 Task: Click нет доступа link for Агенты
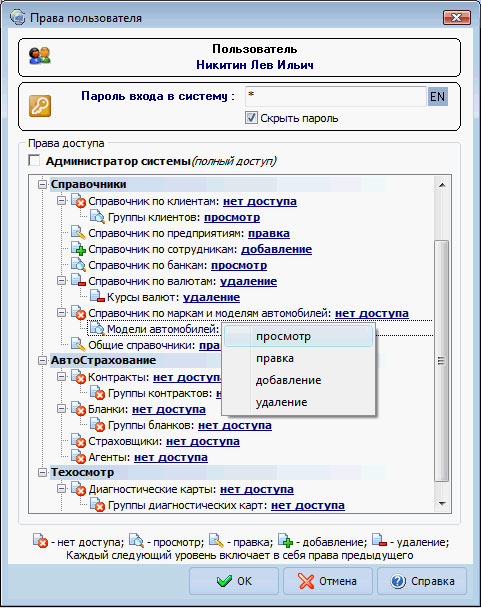(171, 458)
